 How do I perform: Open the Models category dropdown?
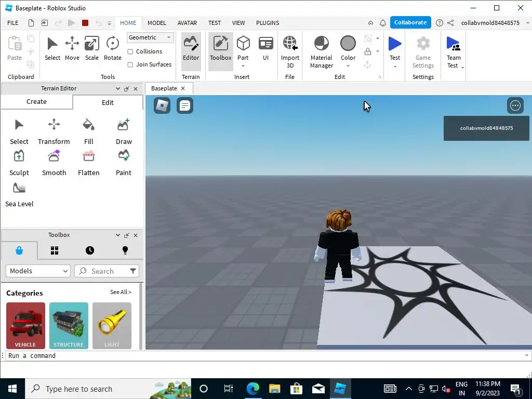click(x=38, y=271)
